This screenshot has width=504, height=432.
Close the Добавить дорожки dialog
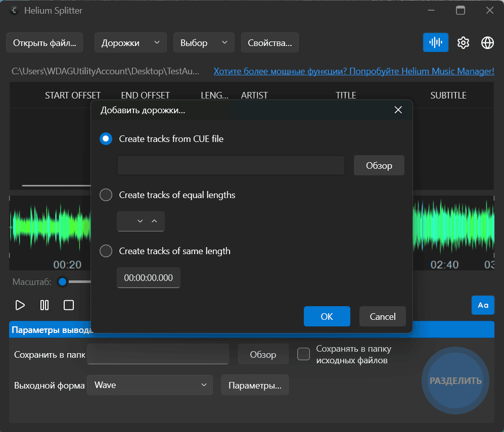coord(398,110)
